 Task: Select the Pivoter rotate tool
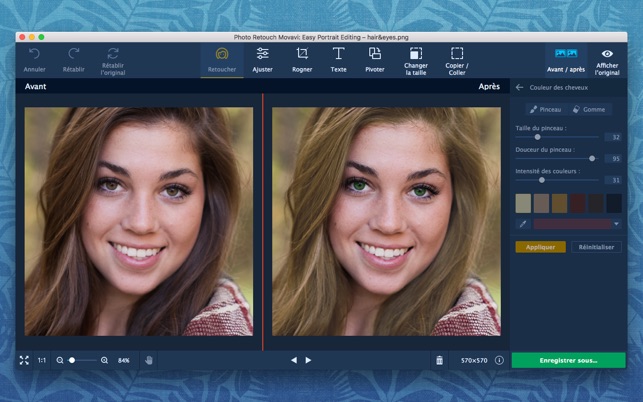click(375, 60)
